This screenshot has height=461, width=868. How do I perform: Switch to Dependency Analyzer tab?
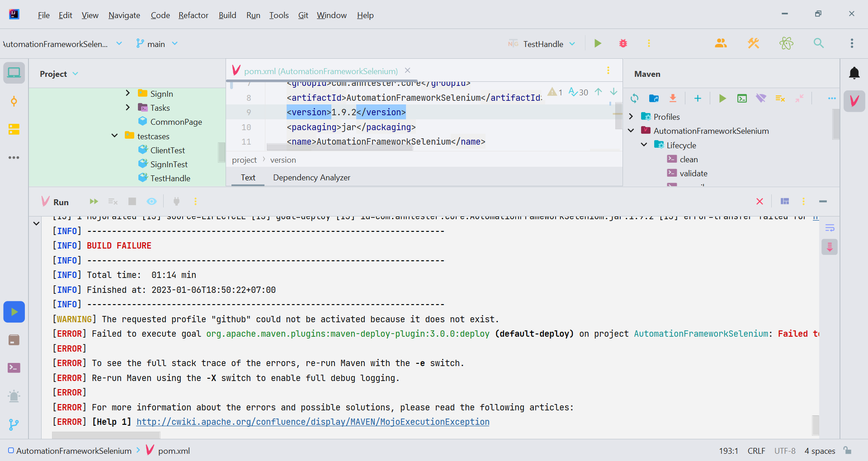click(x=311, y=178)
